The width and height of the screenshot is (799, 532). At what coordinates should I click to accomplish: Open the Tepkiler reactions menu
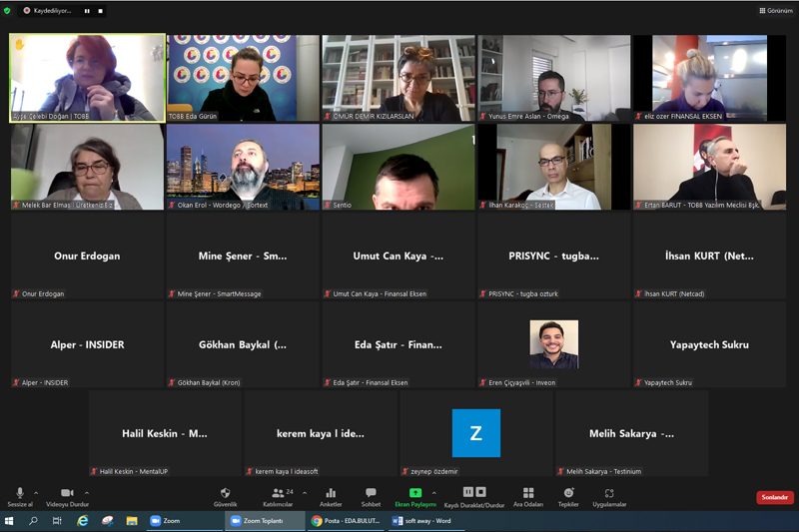coord(568,496)
